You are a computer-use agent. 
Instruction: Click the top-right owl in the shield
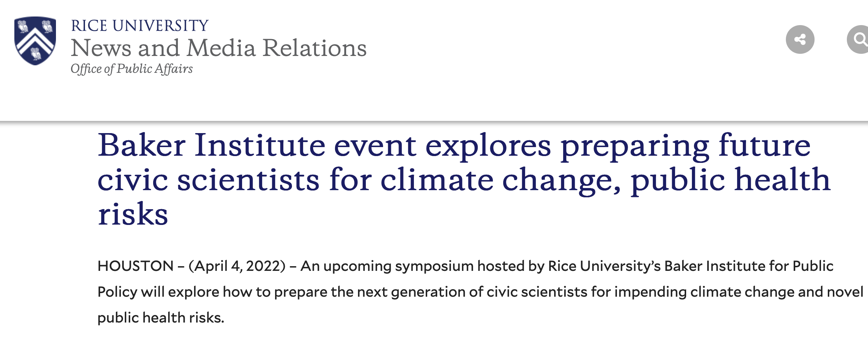tap(47, 26)
